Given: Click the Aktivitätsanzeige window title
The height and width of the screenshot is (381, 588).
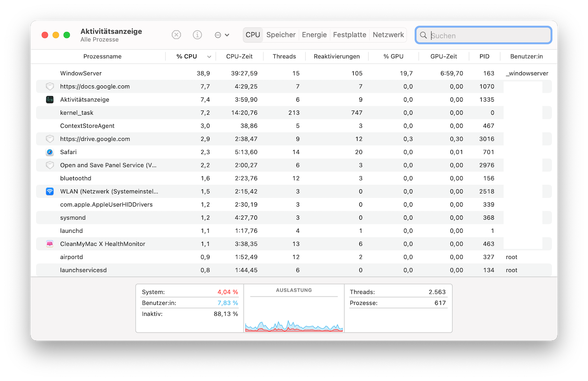Looking at the screenshot, I should pyautogui.click(x=111, y=31).
